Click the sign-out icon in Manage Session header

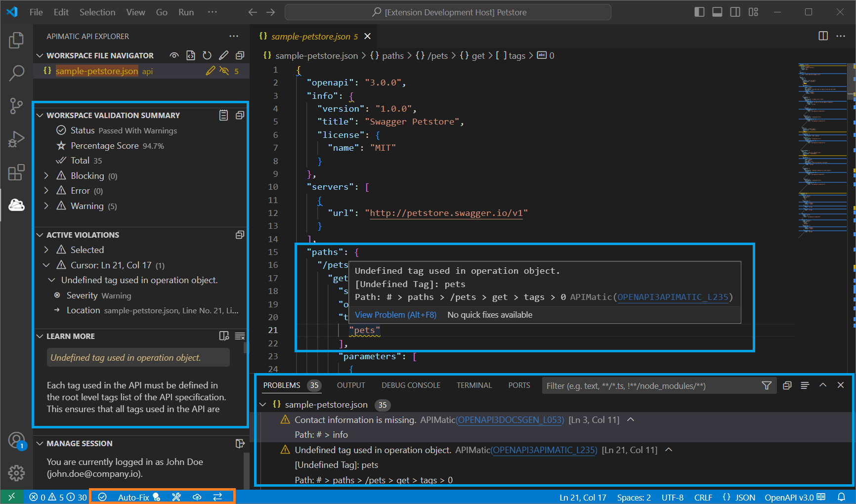coord(240,443)
